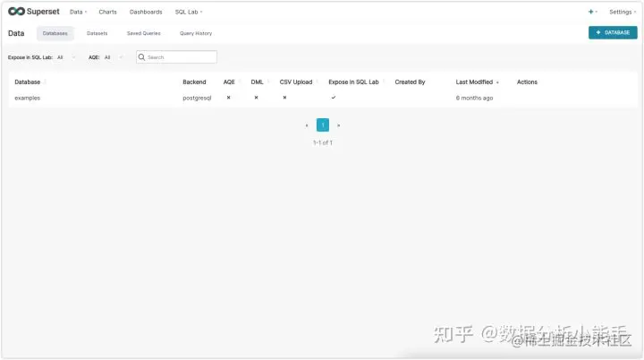The height and width of the screenshot is (360, 644).
Task: Sort by CSV Upload column header
Action: click(296, 81)
